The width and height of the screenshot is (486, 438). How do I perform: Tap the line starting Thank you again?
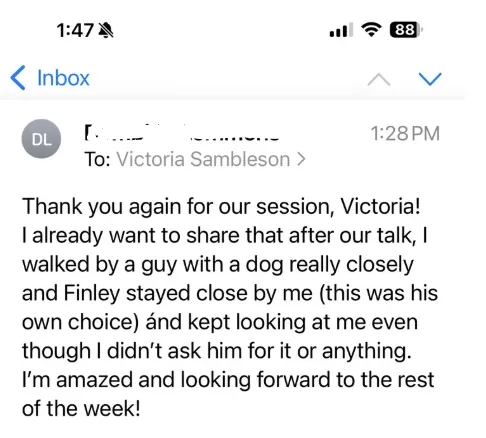221,207
